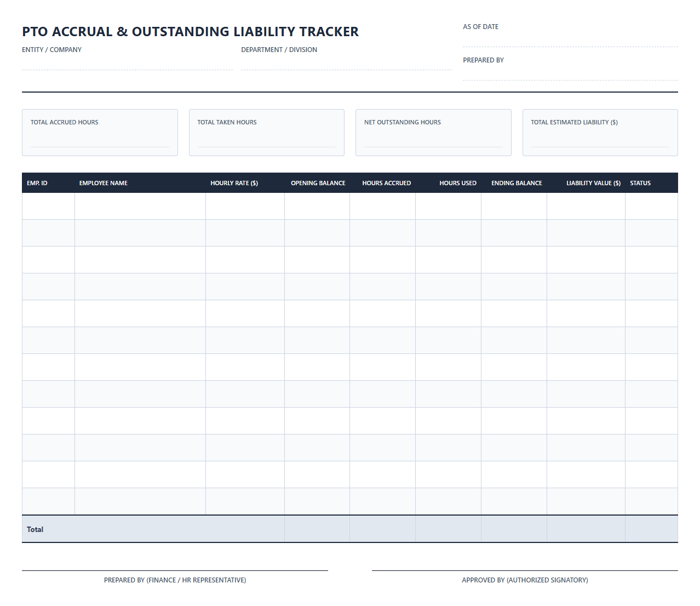Click the Total row Ending Balance cell
The width and height of the screenshot is (700, 606).
514,529
